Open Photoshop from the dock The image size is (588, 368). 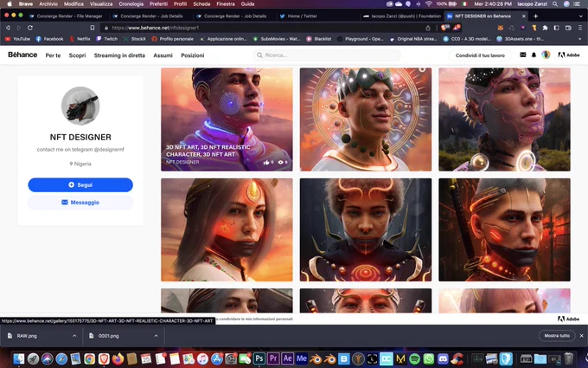(259, 358)
